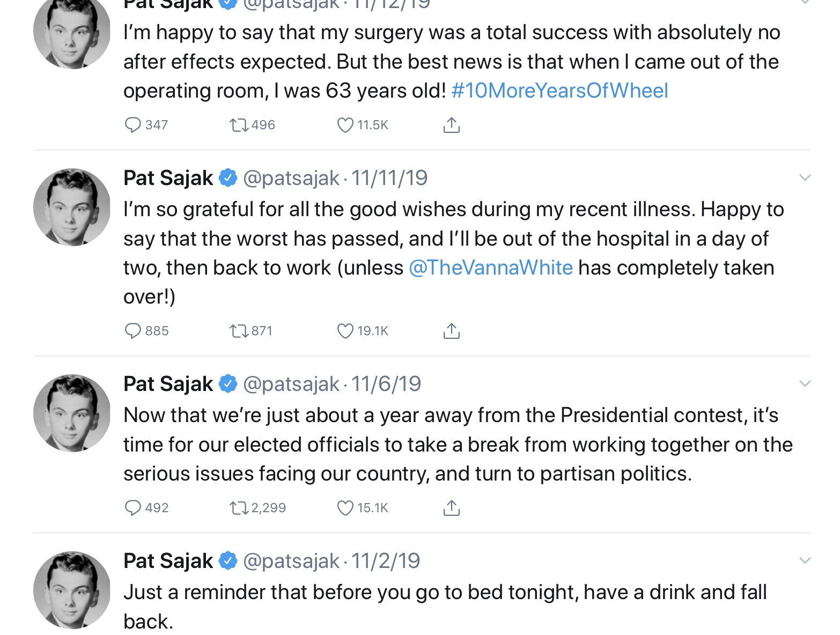Share the surgery success tweet

pos(452,125)
